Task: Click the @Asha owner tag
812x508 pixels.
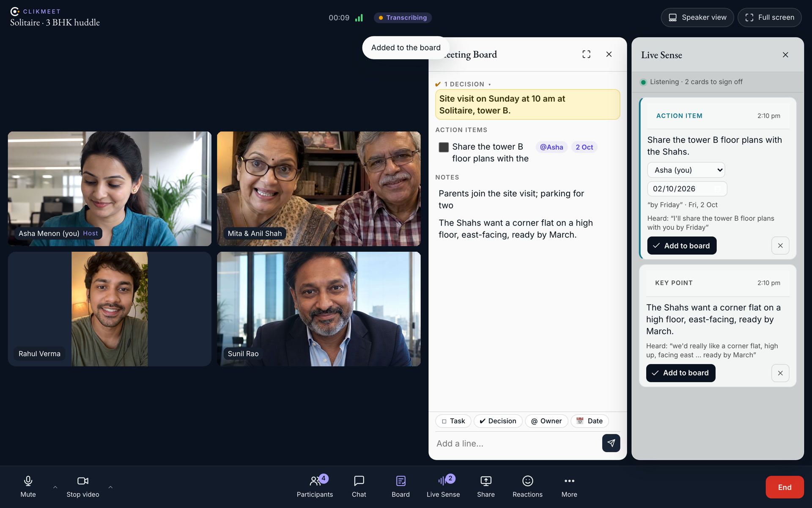Action: point(551,147)
